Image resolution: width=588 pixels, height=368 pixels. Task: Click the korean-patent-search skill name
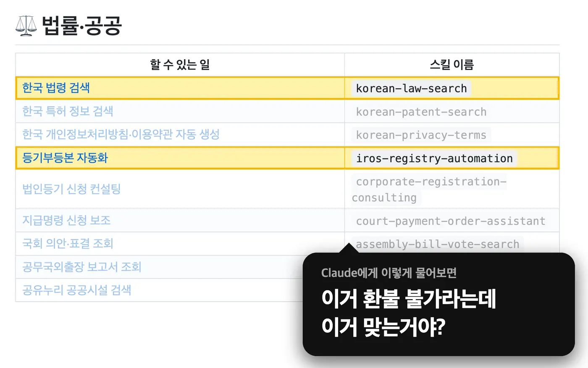[x=421, y=112]
